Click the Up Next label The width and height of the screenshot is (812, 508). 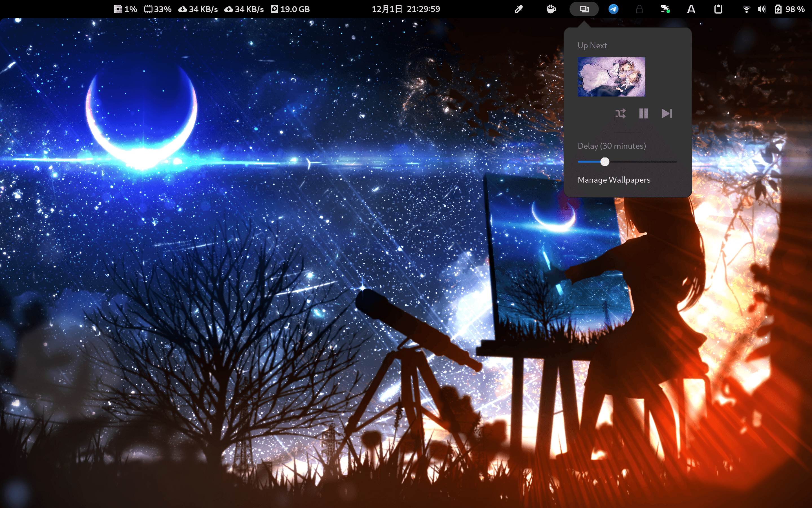592,45
